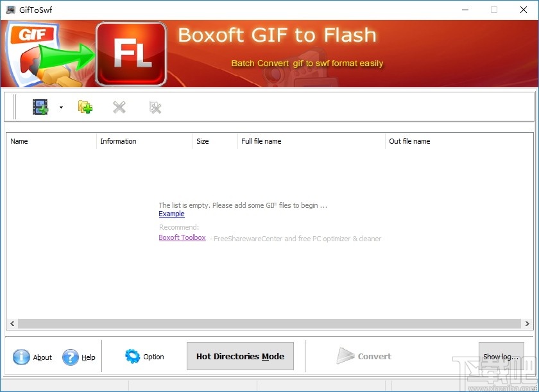539x392 pixels.
Task: Click the Full file name column header
Action: point(311,141)
